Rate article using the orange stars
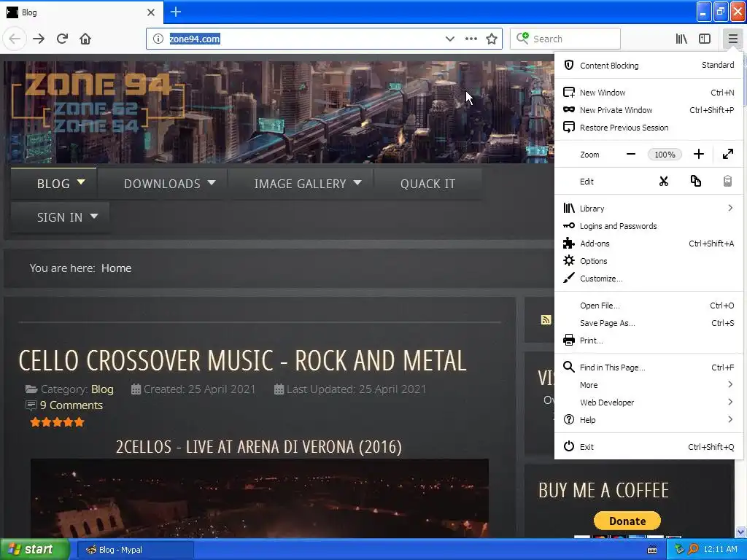Image resolution: width=747 pixels, height=560 pixels. [57, 422]
